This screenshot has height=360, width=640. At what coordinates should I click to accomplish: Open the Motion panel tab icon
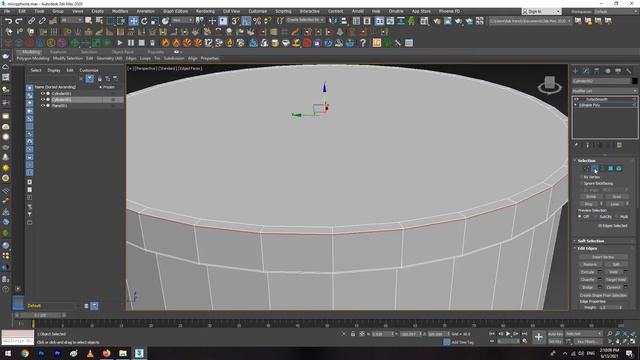click(607, 71)
